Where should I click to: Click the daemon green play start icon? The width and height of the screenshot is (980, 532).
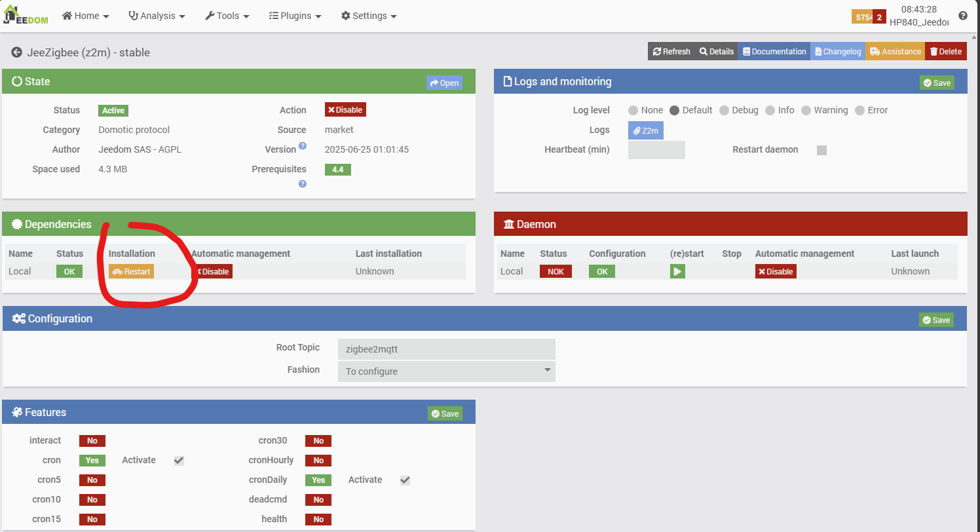tap(677, 271)
